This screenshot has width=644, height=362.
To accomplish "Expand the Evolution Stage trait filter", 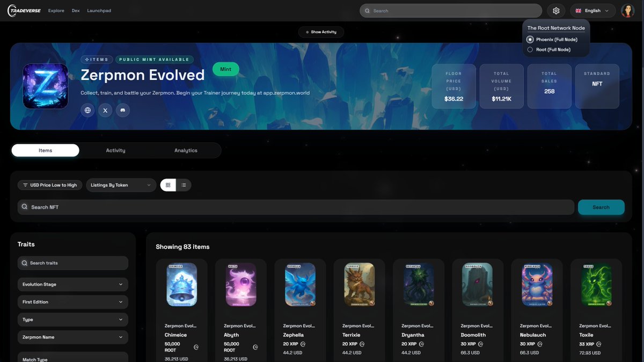I will coord(73,285).
